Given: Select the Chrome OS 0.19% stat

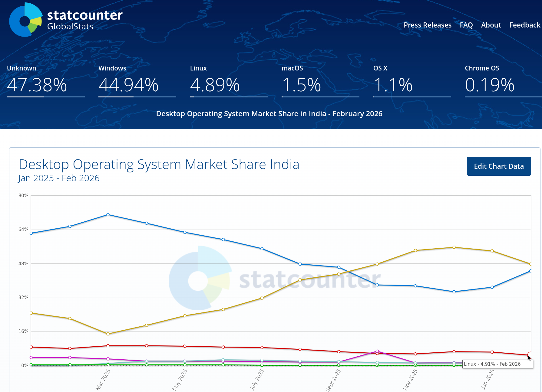Looking at the screenshot, I should tap(503, 81).
